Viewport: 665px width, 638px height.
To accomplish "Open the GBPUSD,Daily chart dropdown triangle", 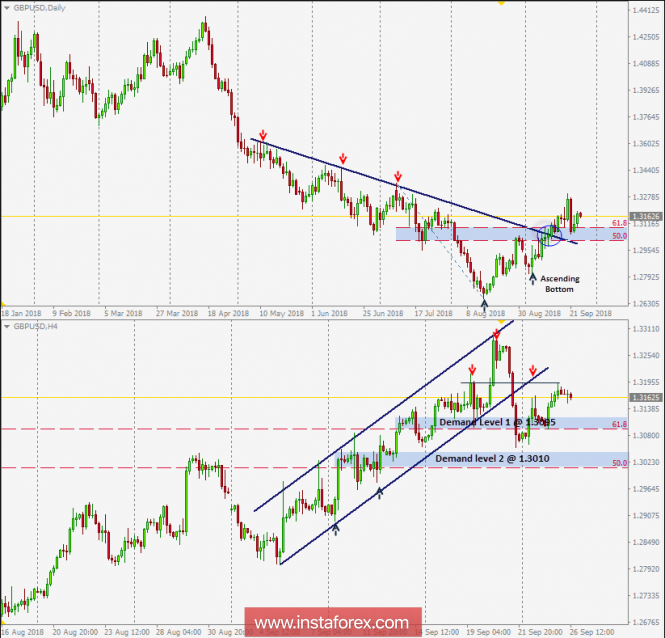I will 5,8.
